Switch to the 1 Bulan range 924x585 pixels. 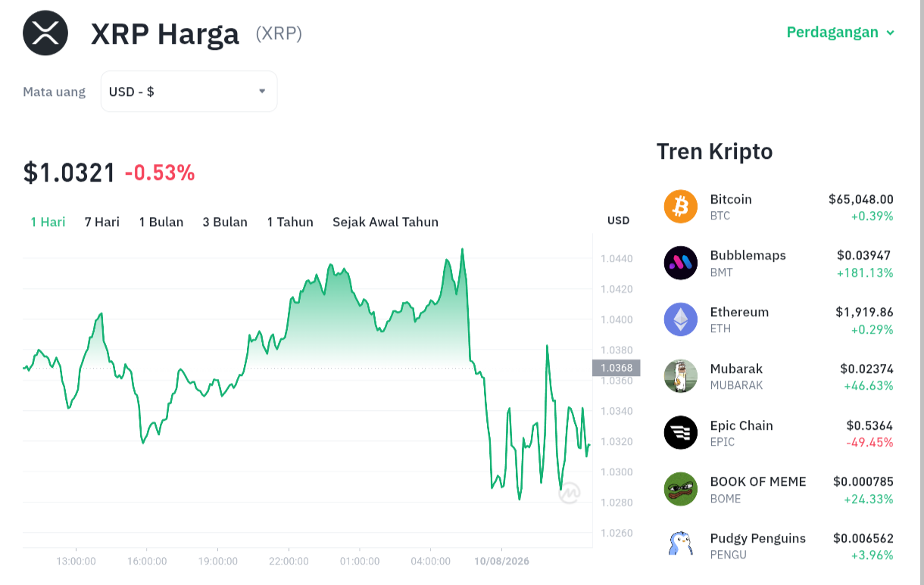161,222
